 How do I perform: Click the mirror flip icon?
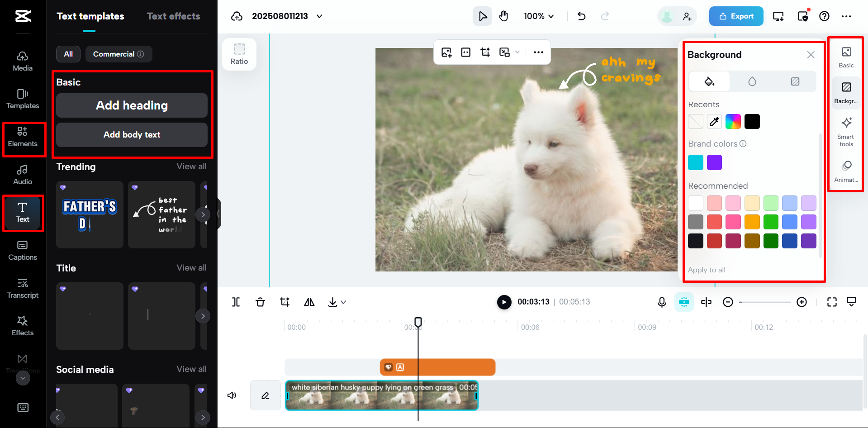click(x=309, y=302)
